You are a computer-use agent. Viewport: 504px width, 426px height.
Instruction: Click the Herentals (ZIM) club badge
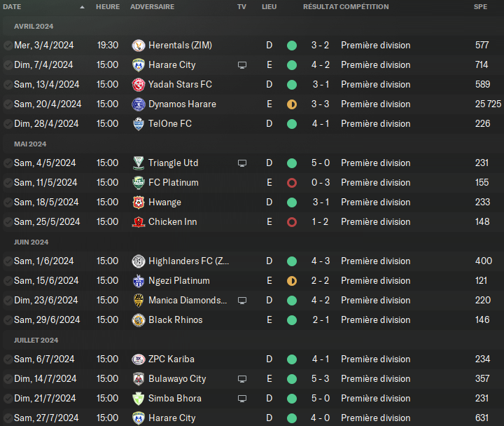[139, 46]
